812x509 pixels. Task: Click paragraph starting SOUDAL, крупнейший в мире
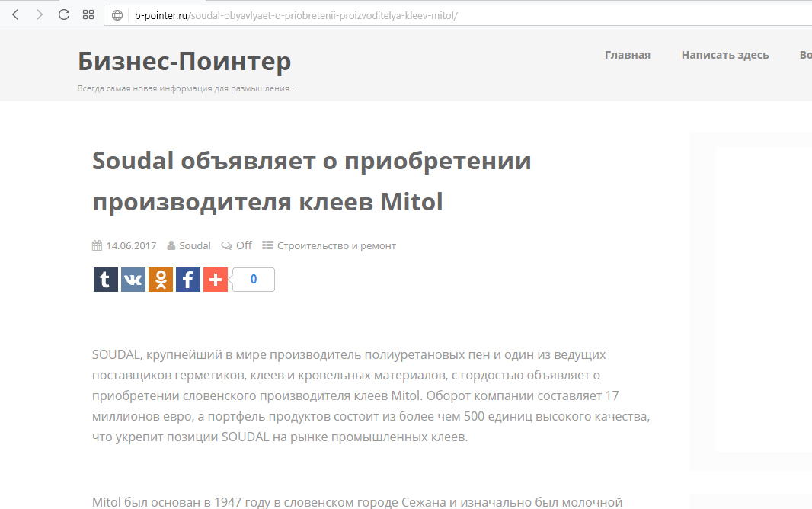[x=371, y=395]
